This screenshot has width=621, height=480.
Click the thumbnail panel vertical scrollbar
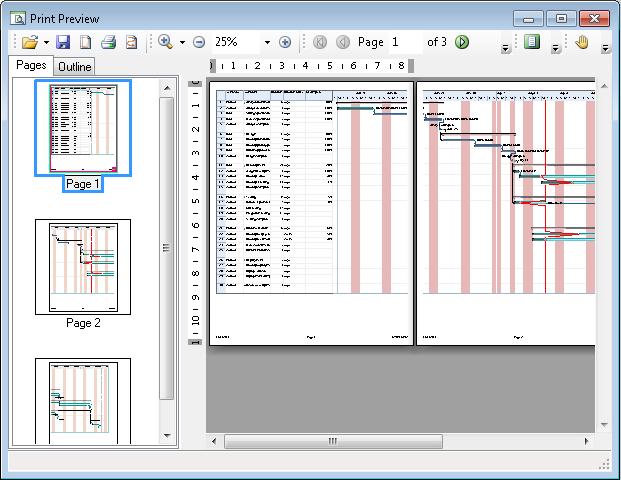(x=167, y=248)
